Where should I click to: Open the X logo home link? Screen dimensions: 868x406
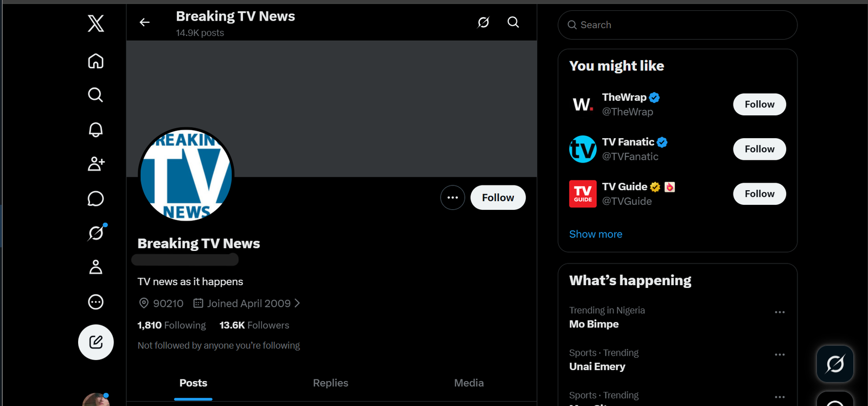96,23
